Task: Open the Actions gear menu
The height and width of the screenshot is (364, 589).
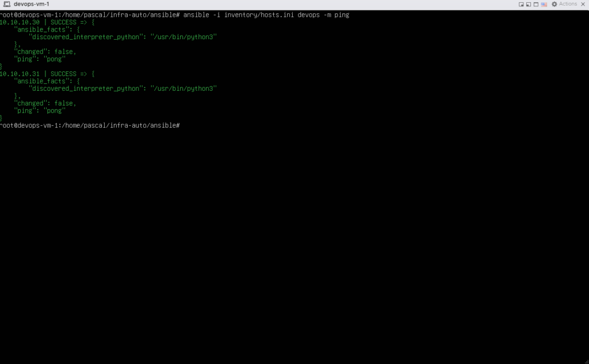Action: point(564,4)
